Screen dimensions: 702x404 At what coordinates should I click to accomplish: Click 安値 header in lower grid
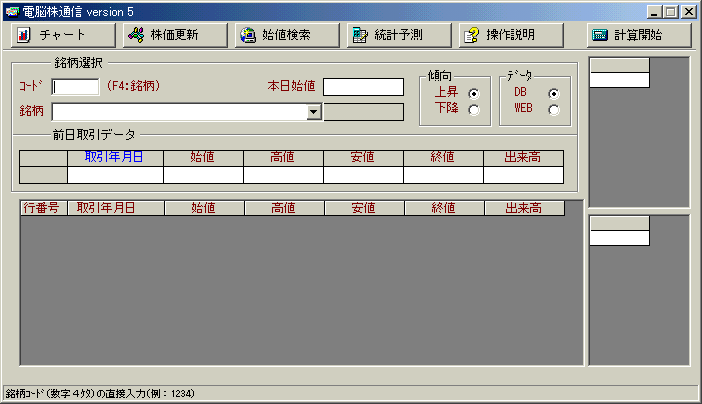pyautogui.click(x=364, y=208)
